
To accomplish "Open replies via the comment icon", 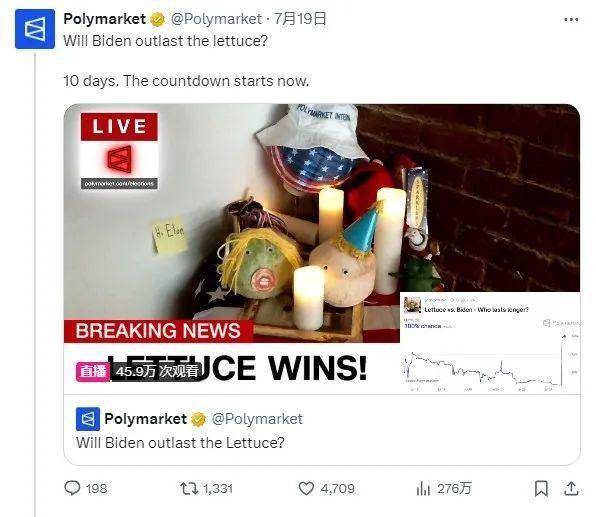I will pos(72,488).
